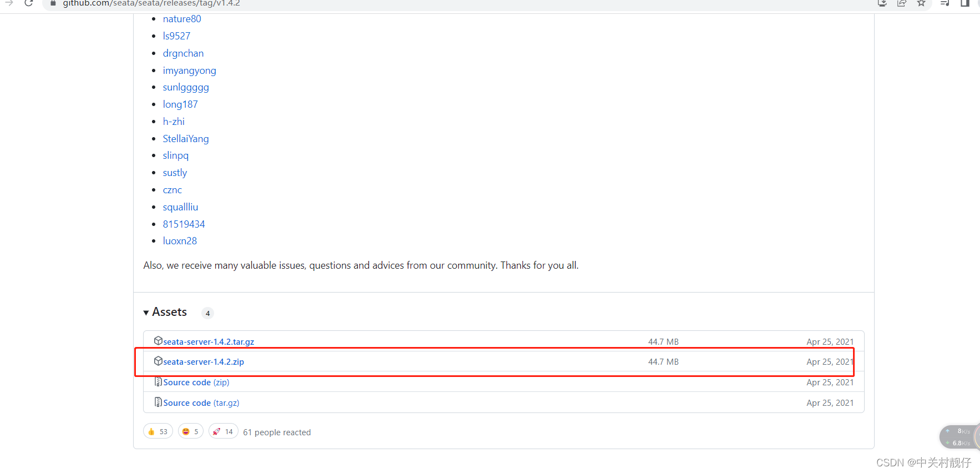The width and height of the screenshot is (980, 473).
Task: Open contributor sunlggggg profile
Action: (x=186, y=87)
